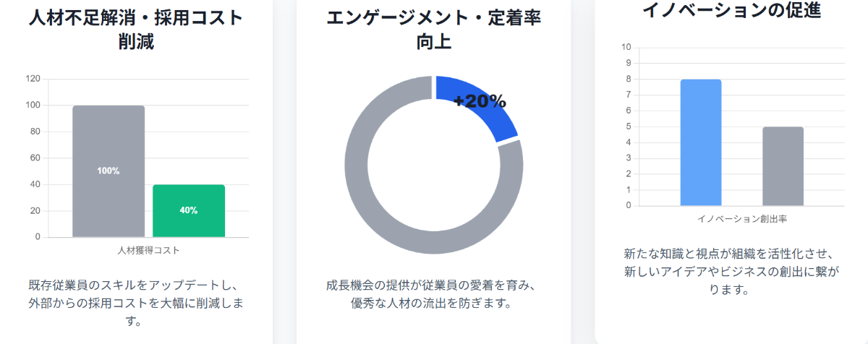Click the 100% label inside the gray bar
Viewport: 868px width, 344px height.
tap(109, 171)
